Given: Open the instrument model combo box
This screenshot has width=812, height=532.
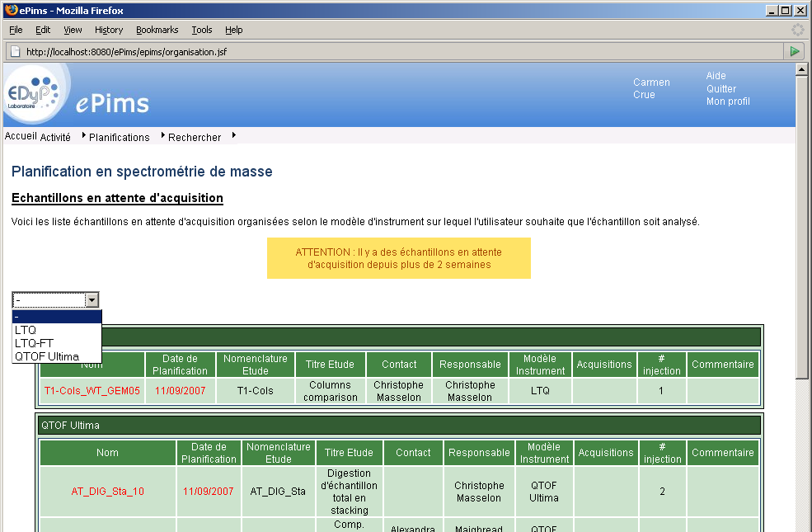Looking at the screenshot, I should 93,299.
